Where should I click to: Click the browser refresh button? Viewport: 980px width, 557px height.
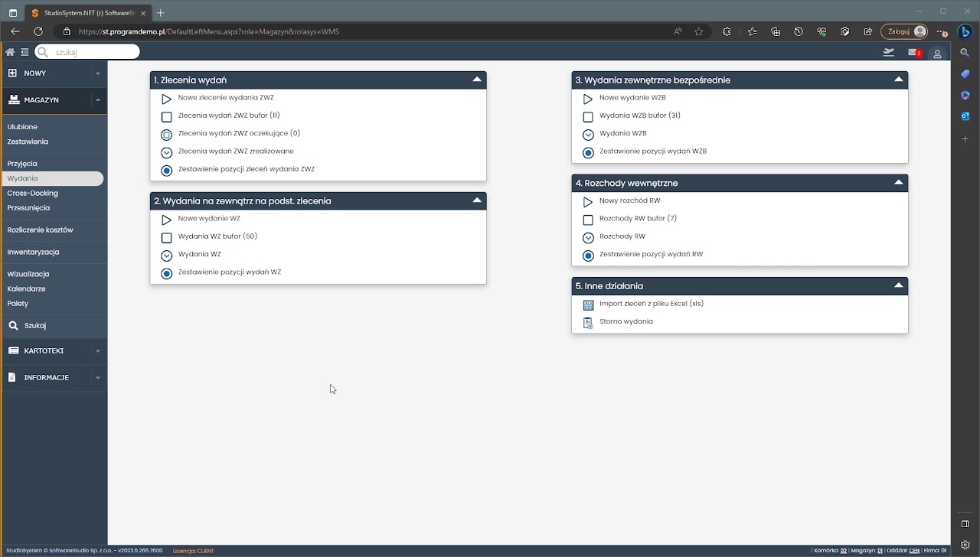[38, 31]
